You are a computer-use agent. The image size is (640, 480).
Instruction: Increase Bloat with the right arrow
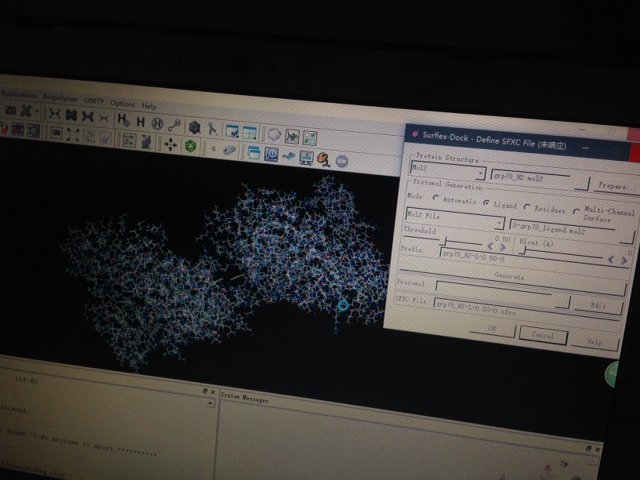point(624,261)
